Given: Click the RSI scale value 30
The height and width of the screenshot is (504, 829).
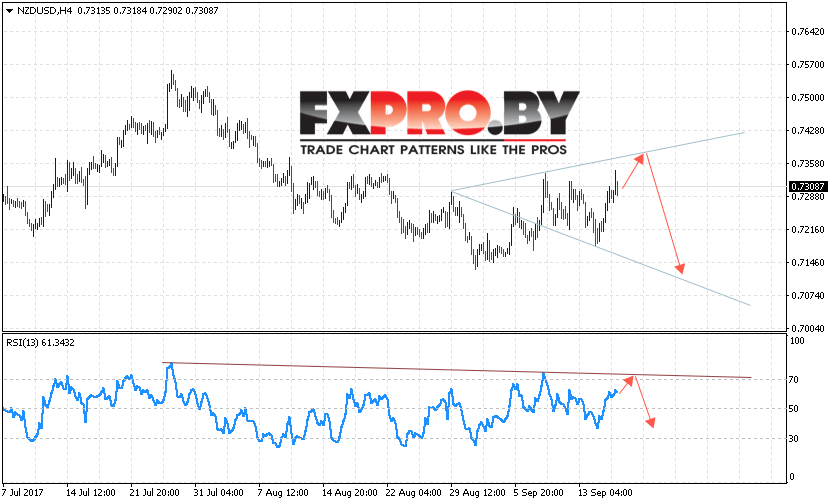Looking at the screenshot, I should pos(794,438).
